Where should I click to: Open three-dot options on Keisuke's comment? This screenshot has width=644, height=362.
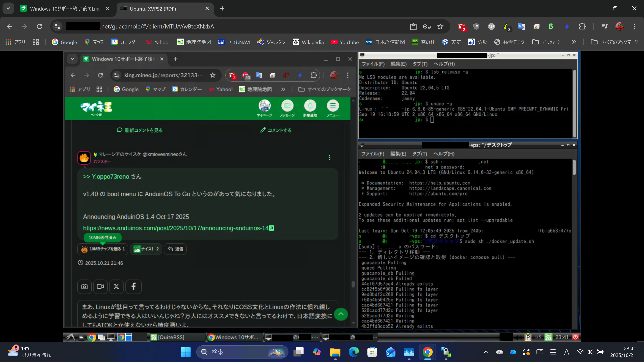point(329,157)
